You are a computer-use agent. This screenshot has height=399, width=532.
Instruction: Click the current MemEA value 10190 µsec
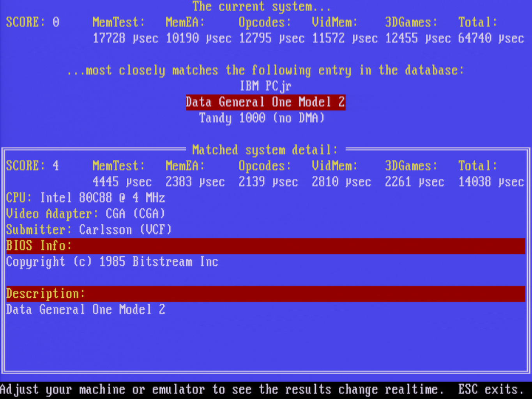[x=198, y=38]
